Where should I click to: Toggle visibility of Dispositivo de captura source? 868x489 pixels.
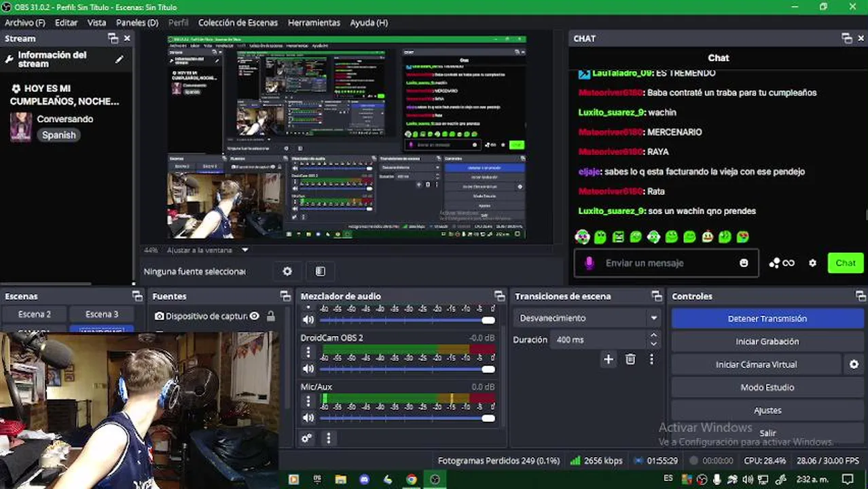254,316
